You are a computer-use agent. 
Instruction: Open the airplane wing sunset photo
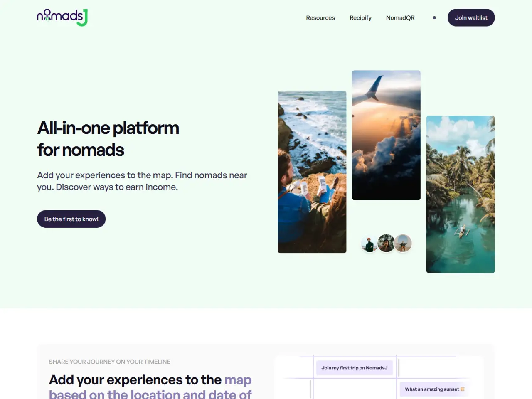click(386, 135)
